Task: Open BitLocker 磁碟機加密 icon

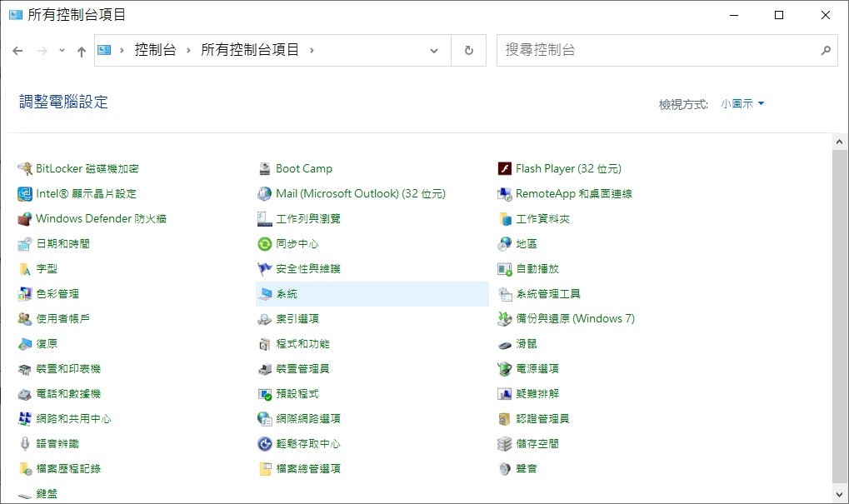Action: [x=25, y=169]
